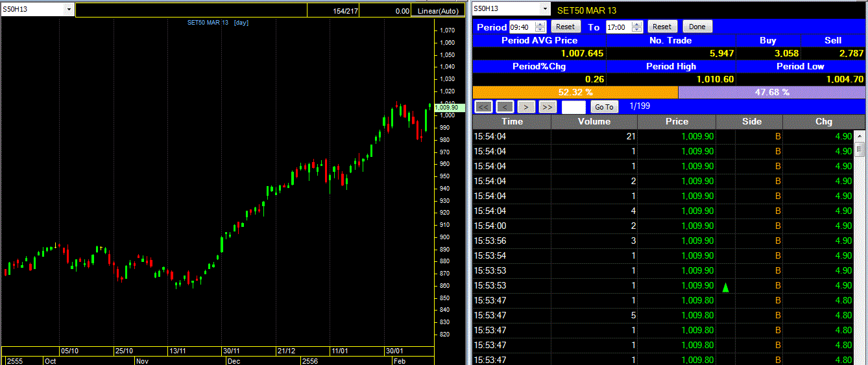Click the SET50 MAR 13 [day] chart title

pos(218,23)
